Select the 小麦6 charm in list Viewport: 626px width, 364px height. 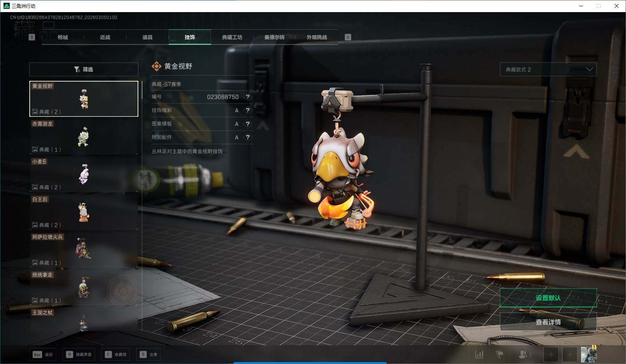click(x=84, y=174)
